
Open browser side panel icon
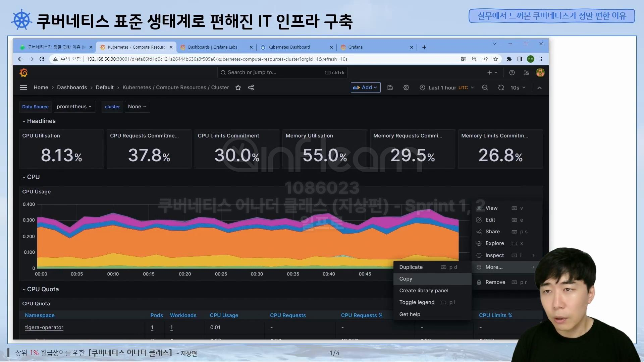pos(520,59)
